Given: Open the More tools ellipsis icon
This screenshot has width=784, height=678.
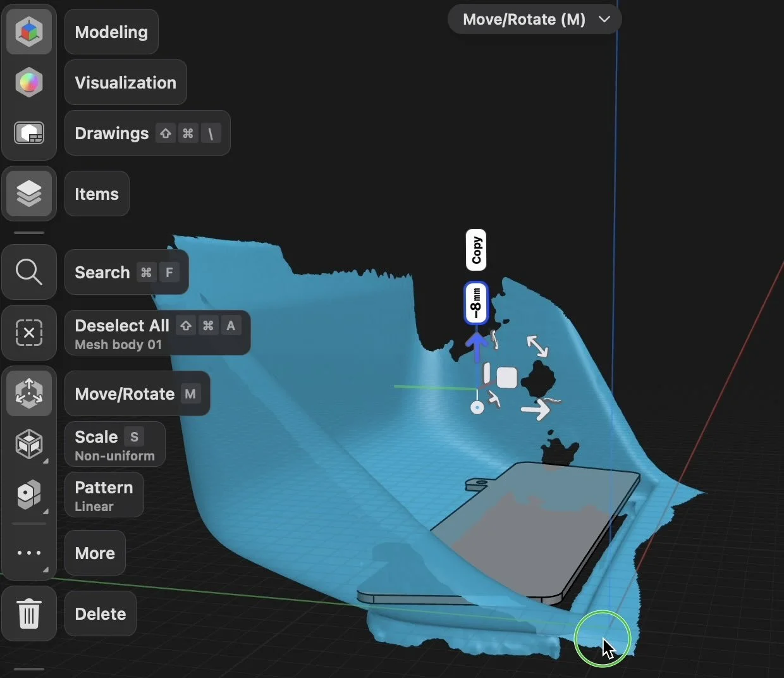Looking at the screenshot, I should click(x=29, y=553).
